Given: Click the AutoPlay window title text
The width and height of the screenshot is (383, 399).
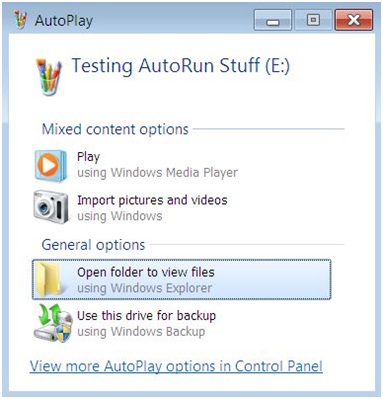Looking at the screenshot, I should (x=64, y=21).
